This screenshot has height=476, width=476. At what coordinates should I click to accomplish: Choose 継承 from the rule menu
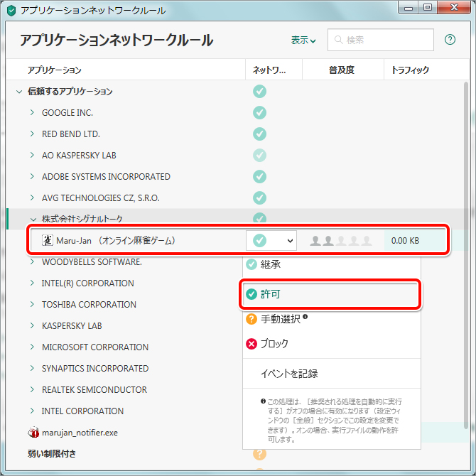click(332, 264)
